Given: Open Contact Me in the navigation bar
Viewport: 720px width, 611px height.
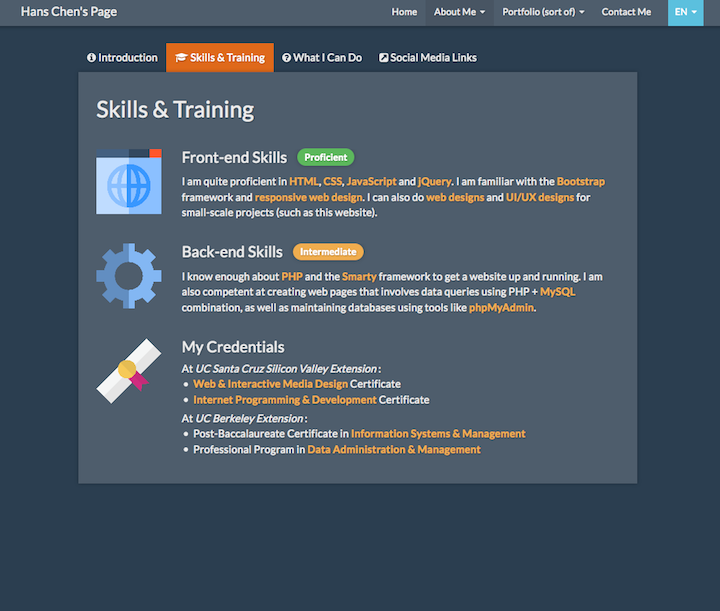Looking at the screenshot, I should point(626,12).
